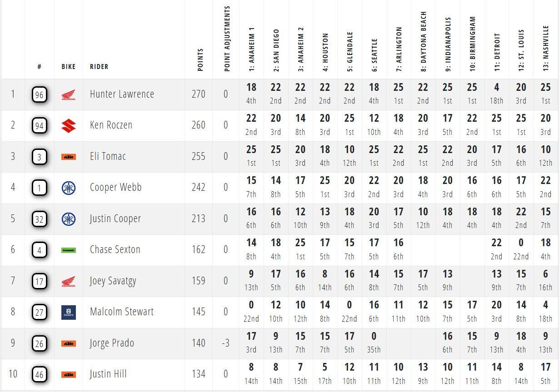Click number 46 rider badge
The height and width of the screenshot is (392, 560).
coord(40,374)
